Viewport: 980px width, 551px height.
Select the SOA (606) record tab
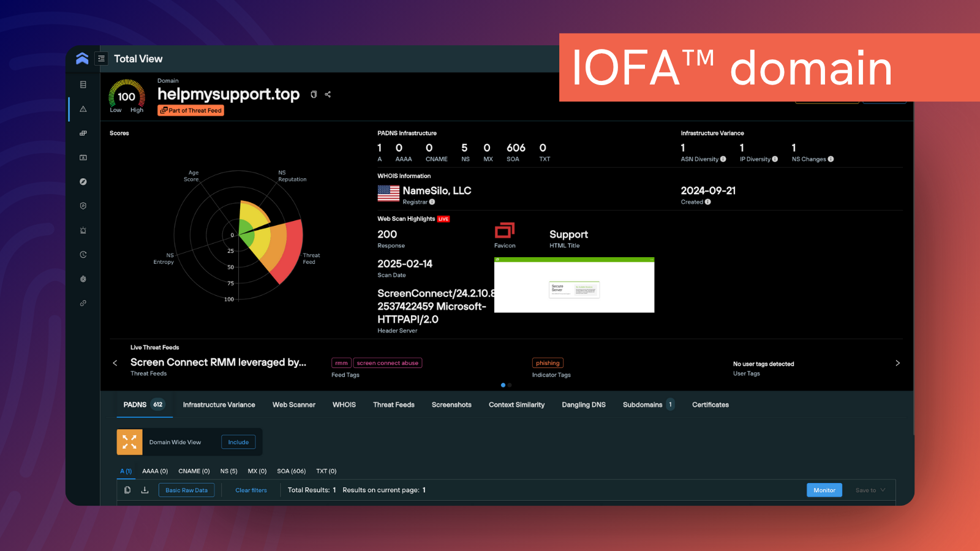tap(291, 471)
